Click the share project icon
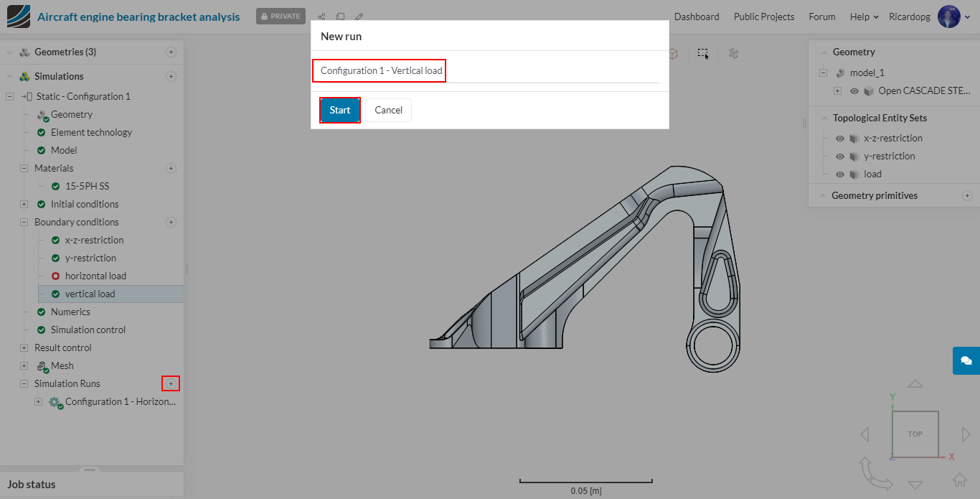Screen dimensions: 980x499 click(x=321, y=17)
